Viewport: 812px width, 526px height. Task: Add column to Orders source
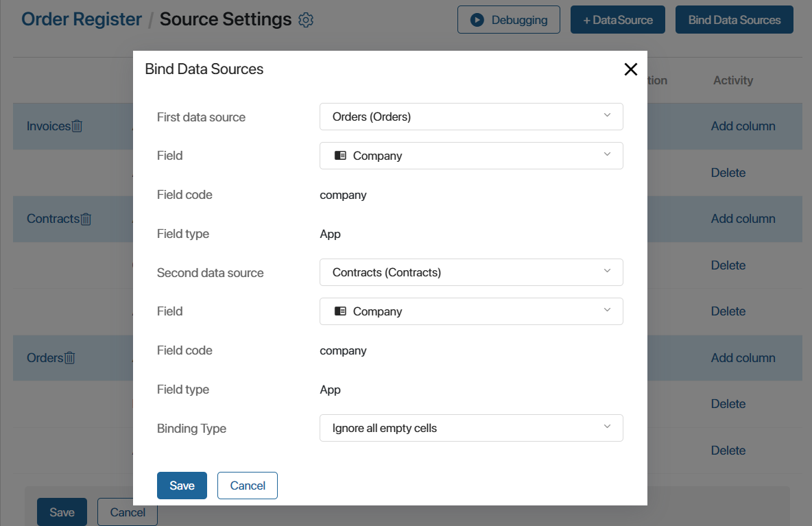coord(743,358)
